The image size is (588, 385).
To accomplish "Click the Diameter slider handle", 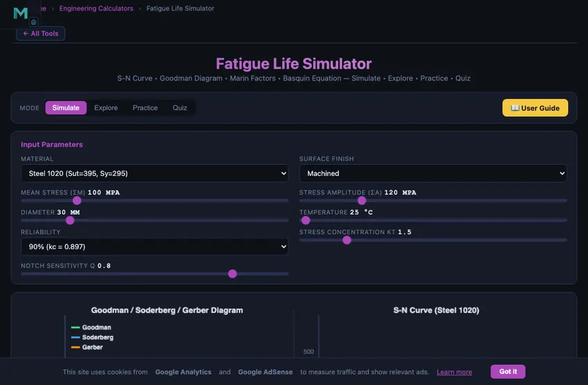I will (70, 220).
